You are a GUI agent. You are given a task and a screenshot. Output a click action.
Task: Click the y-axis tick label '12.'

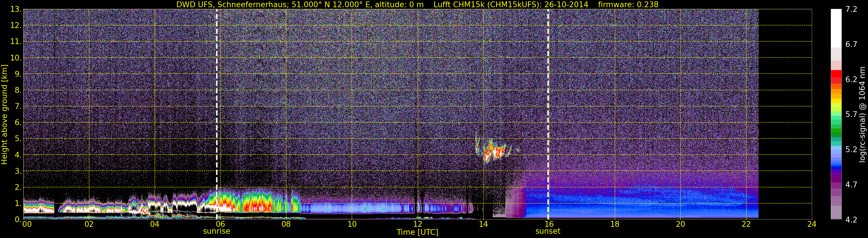pyautogui.click(x=16, y=26)
